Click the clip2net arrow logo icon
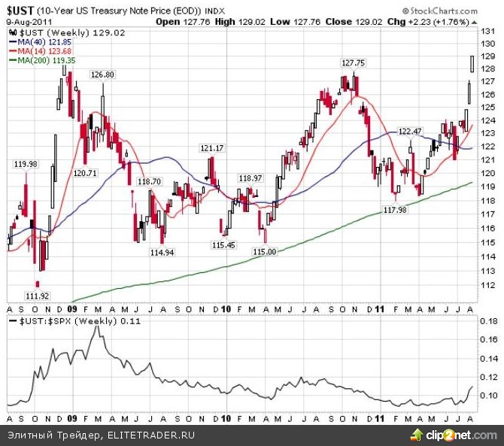 click(417, 435)
